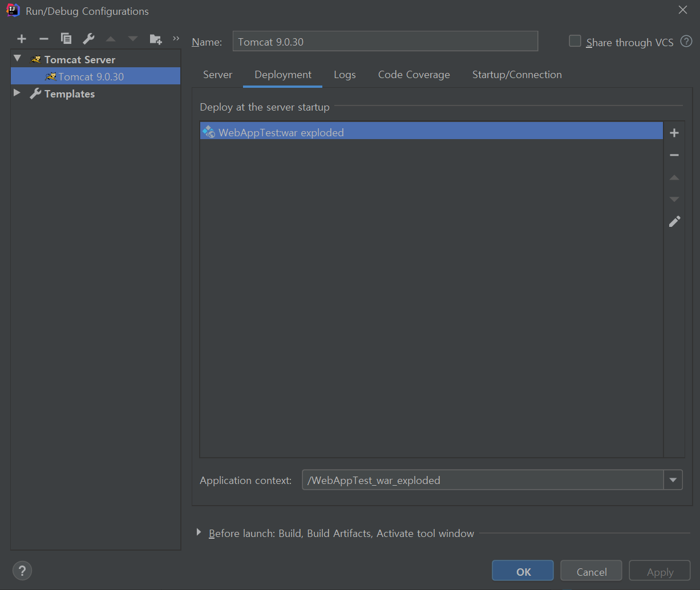Screen dimensions: 700x590
Task: Expand the Templates tree node
Action: point(17,93)
